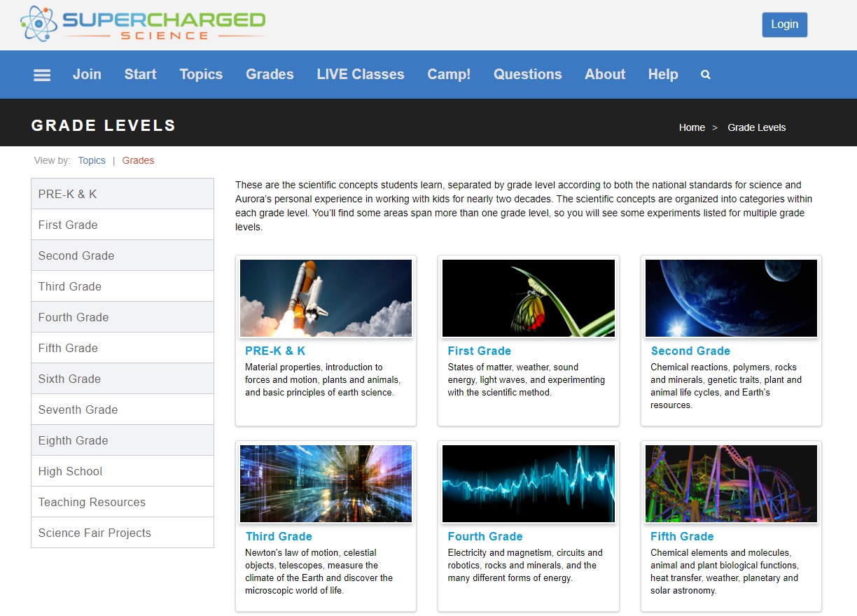Switch view by Topics link

(x=92, y=160)
